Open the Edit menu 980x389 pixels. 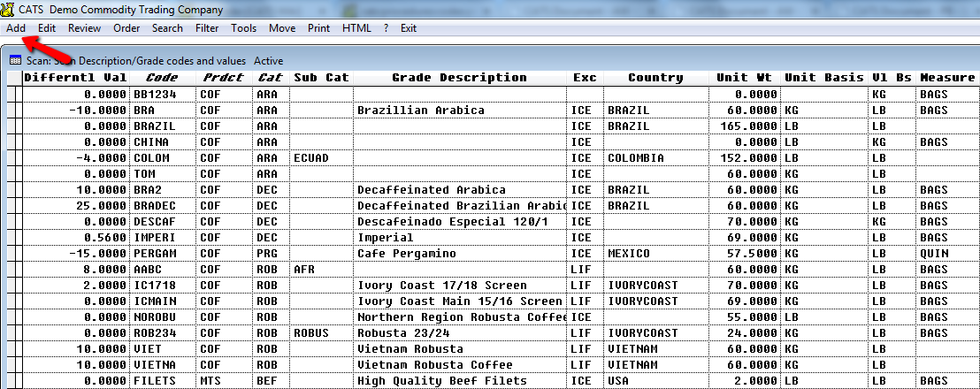[x=47, y=28]
